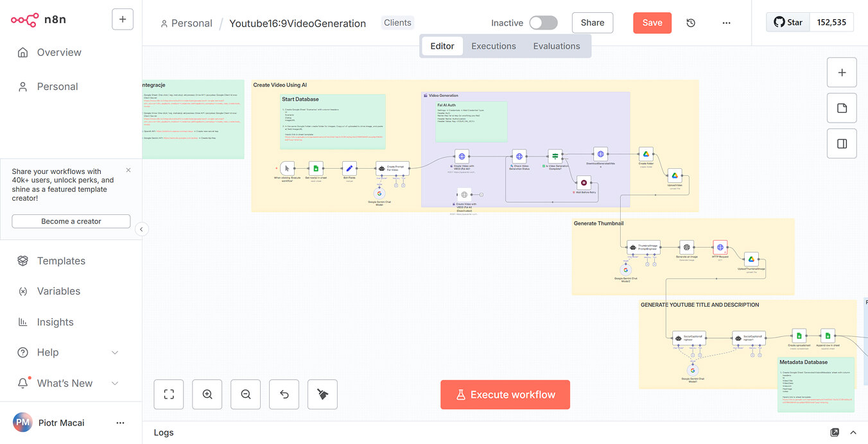Open the Google Gemini Chat Model node
868x444 pixels.
pos(379,193)
